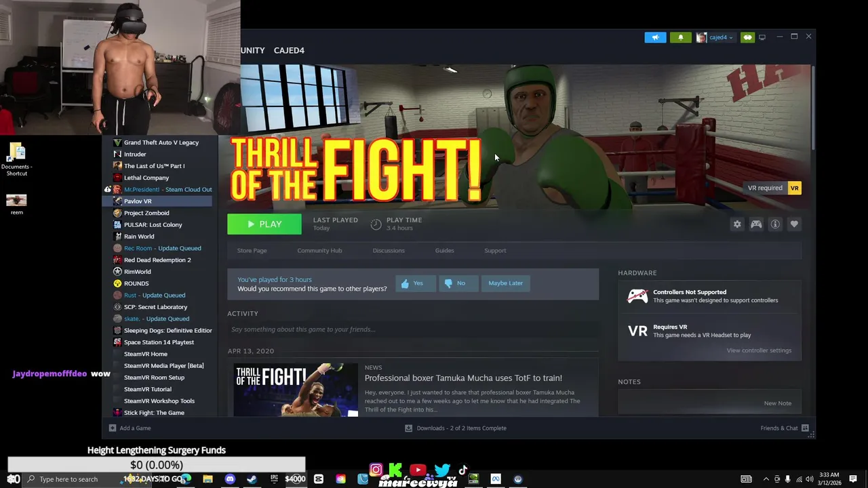The image size is (868, 488).
Task: Select PULSAR: Lost Colony entry
Action: [153, 225]
